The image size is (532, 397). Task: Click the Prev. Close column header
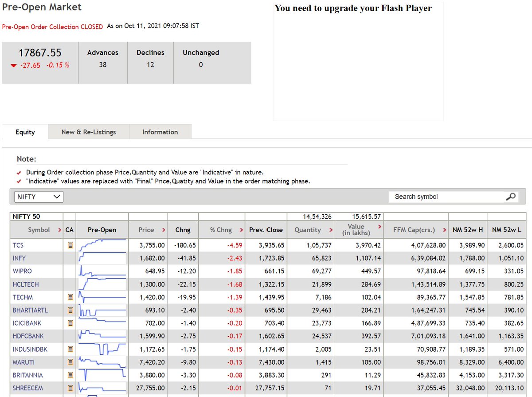(266, 230)
